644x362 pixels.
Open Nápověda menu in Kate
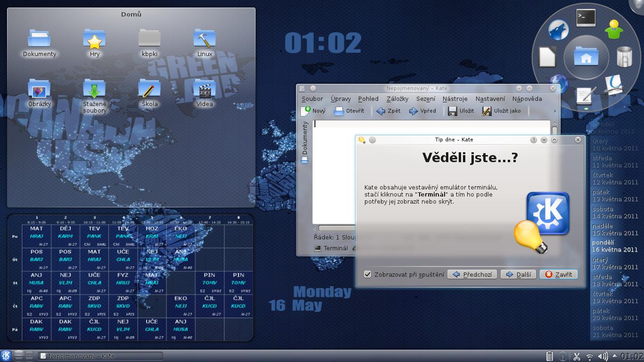pos(527,99)
